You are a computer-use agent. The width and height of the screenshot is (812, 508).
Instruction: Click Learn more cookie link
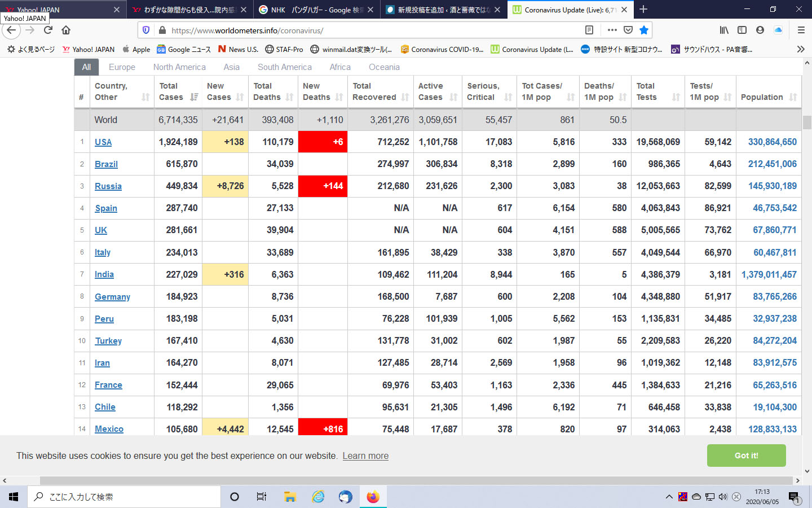(x=365, y=456)
